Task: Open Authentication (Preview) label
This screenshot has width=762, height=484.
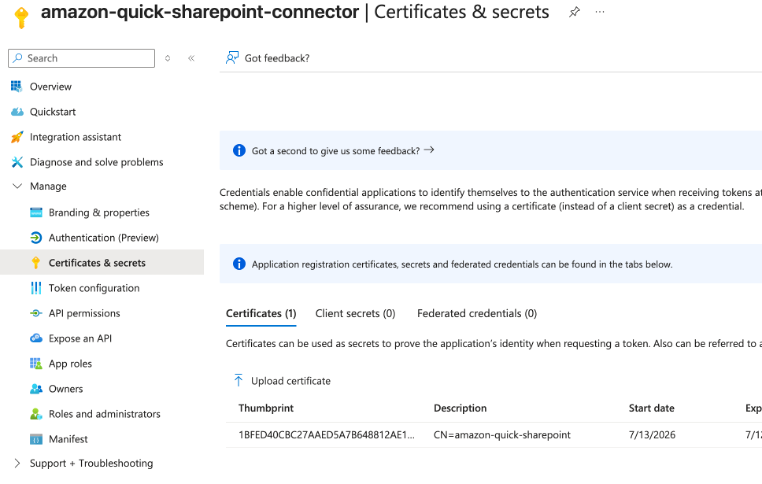Action: (x=104, y=238)
